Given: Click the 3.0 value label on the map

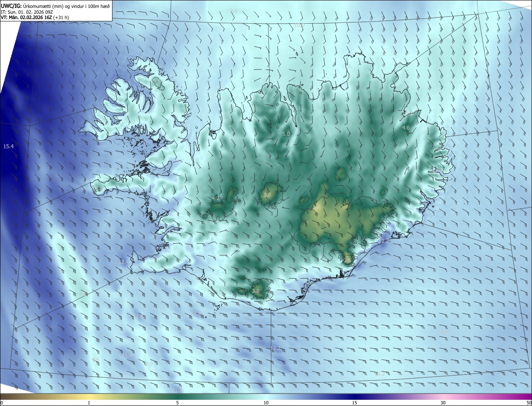Looking at the screenshot, I should (x=267, y=195).
